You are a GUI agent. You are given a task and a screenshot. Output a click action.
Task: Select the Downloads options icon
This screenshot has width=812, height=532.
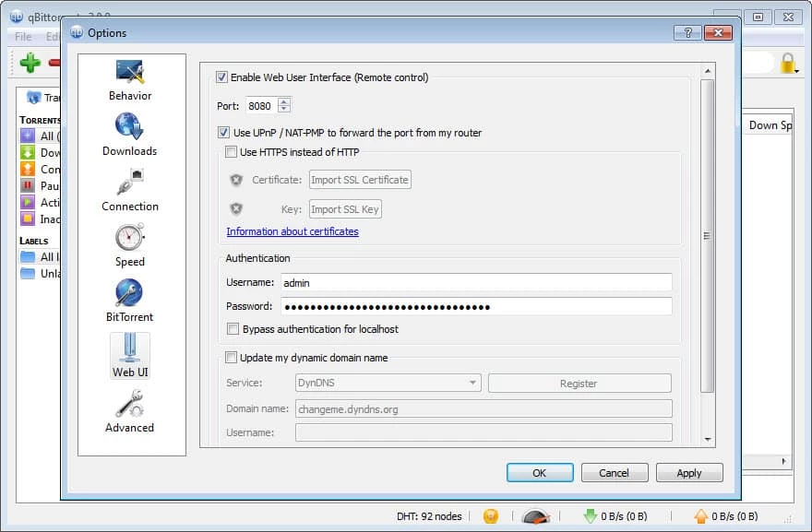(x=129, y=135)
